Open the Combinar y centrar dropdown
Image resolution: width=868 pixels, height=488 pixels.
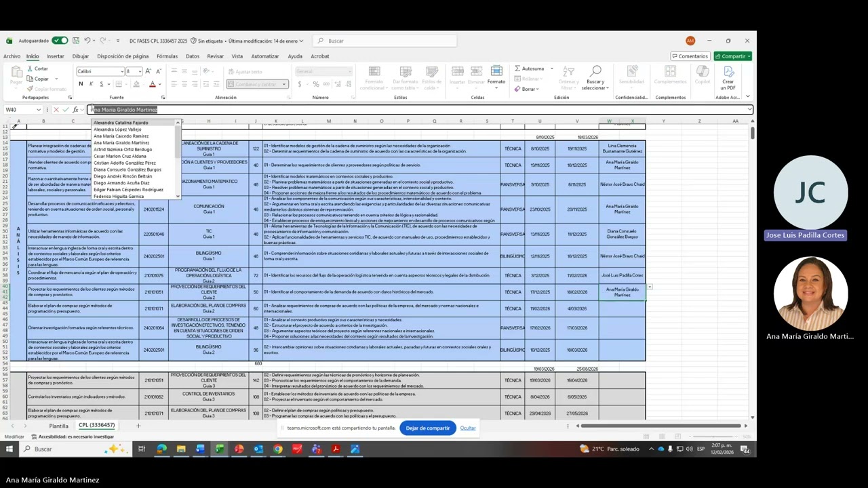click(285, 84)
